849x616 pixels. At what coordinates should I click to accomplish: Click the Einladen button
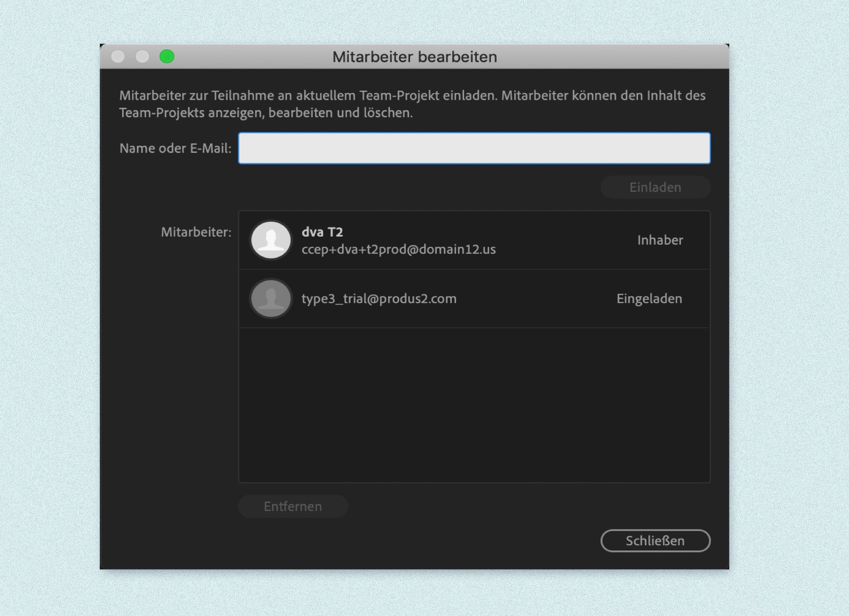[x=655, y=187]
